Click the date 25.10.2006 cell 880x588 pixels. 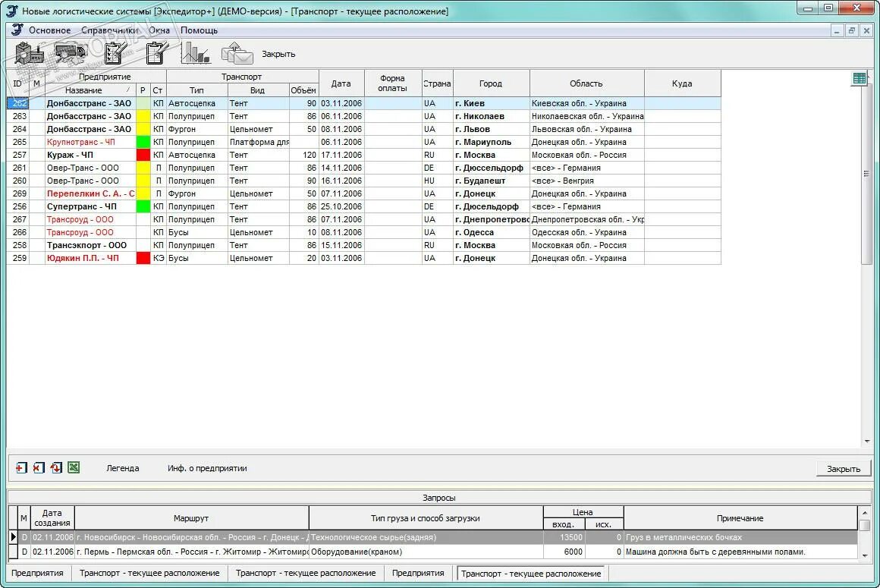pyautogui.click(x=342, y=206)
